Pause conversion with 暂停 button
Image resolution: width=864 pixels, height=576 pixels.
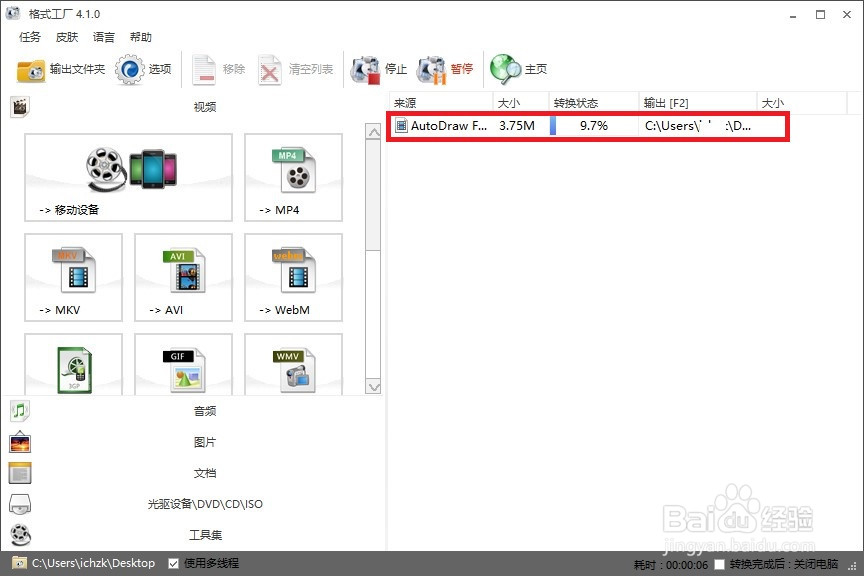coord(445,69)
